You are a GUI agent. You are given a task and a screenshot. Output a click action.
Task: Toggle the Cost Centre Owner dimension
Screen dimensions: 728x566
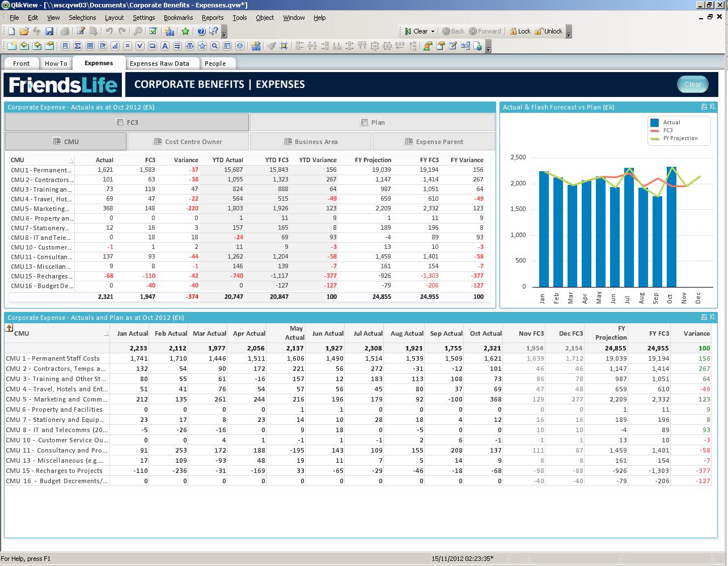(x=188, y=142)
